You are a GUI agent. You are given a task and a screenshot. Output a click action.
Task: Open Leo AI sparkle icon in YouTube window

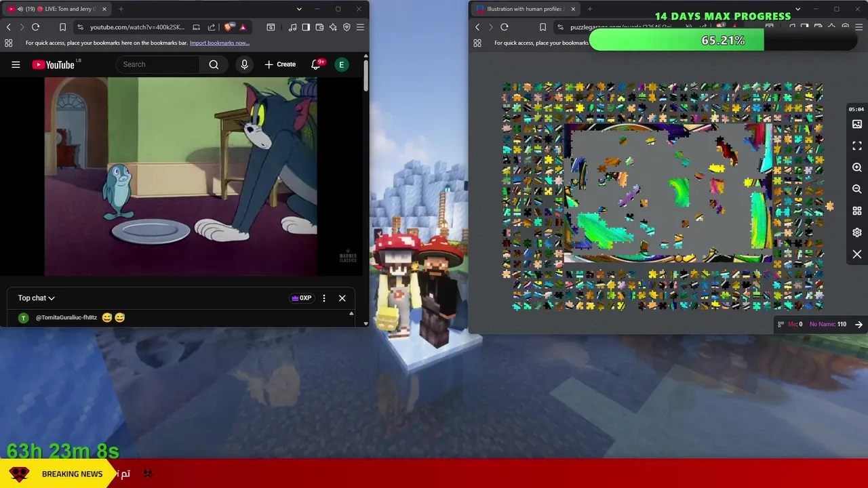(333, 27)
